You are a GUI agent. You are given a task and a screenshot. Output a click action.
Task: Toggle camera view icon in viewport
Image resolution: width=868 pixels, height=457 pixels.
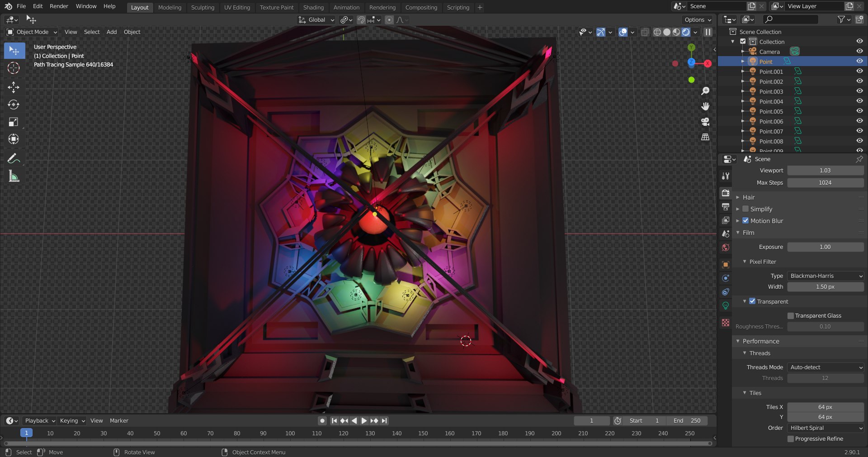click(x=705, y=122)
